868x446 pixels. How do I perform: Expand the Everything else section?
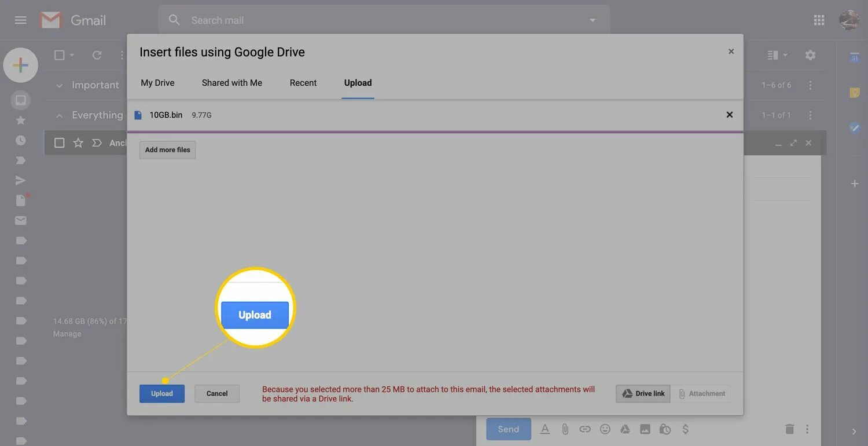pos(59,115)
